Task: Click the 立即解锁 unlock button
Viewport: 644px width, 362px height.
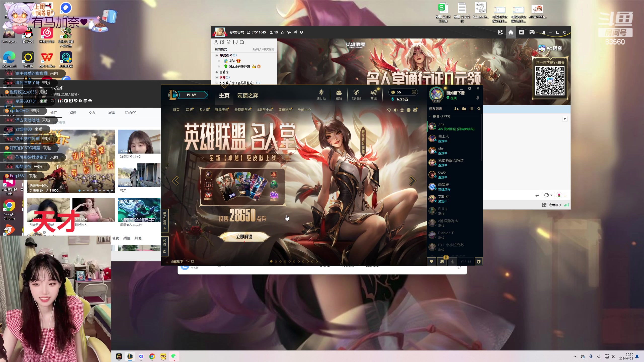Action: (244, 237)
